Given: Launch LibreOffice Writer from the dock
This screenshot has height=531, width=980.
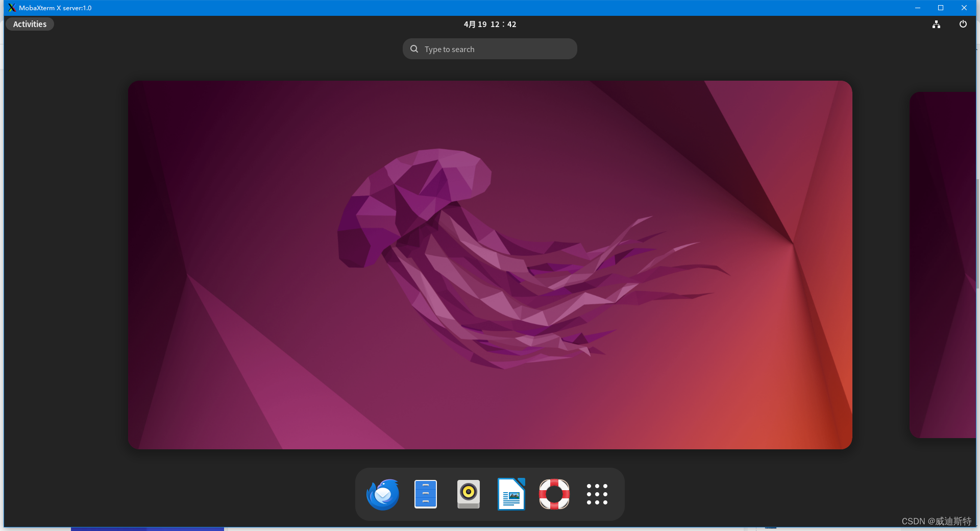Looking at the screenshot, I should pyautogui.click(x=511, y=494).
